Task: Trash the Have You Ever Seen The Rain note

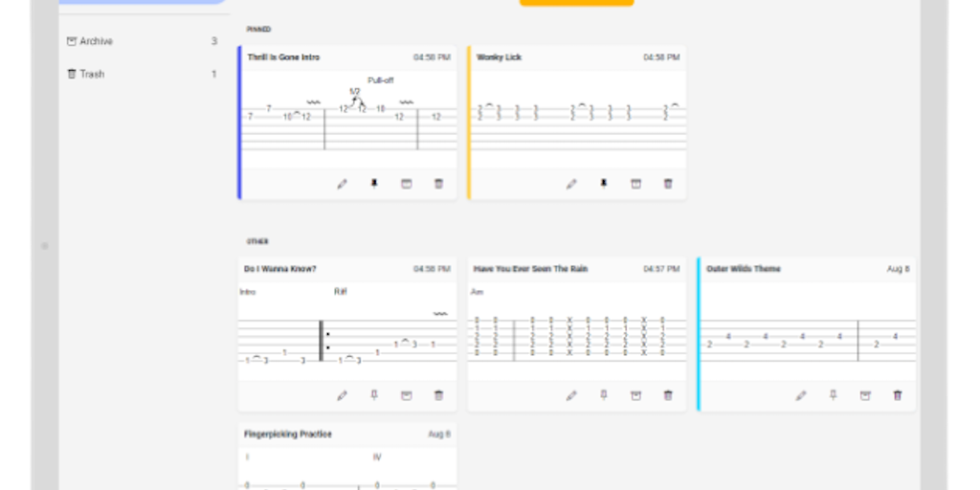Action: [668, 395]
